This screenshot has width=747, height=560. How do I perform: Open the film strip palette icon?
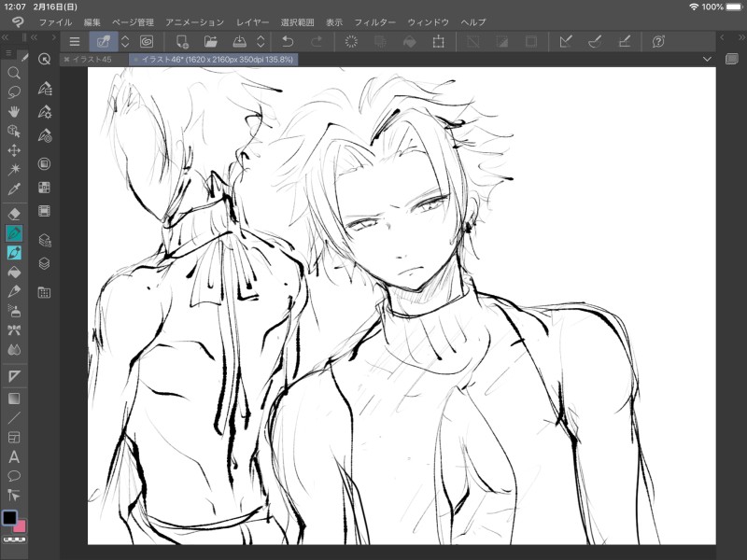44,211
